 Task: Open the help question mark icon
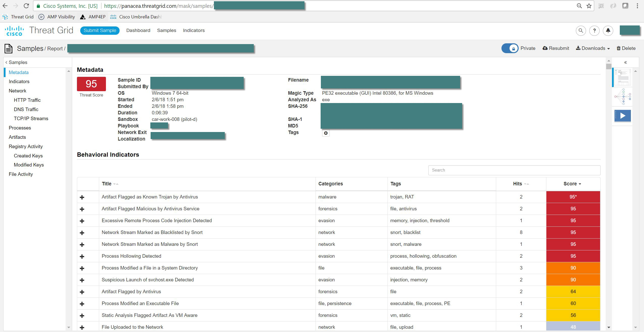click(x=594, y=31)
